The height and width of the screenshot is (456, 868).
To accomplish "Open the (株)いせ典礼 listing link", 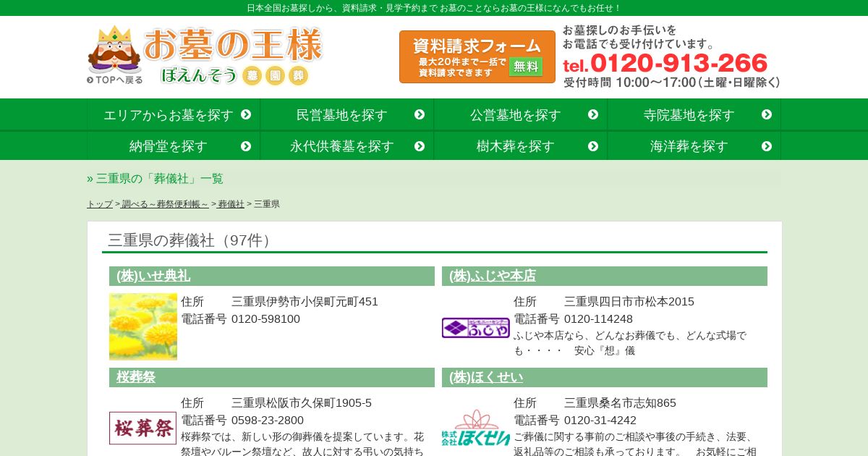I will coord(153,276).
